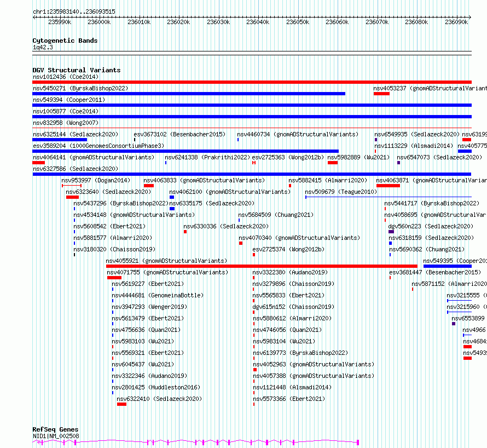Screen dimensions: 487x448
Task: Click the nsv5881577 (Almarri2020) label
Action: (113, 238)
